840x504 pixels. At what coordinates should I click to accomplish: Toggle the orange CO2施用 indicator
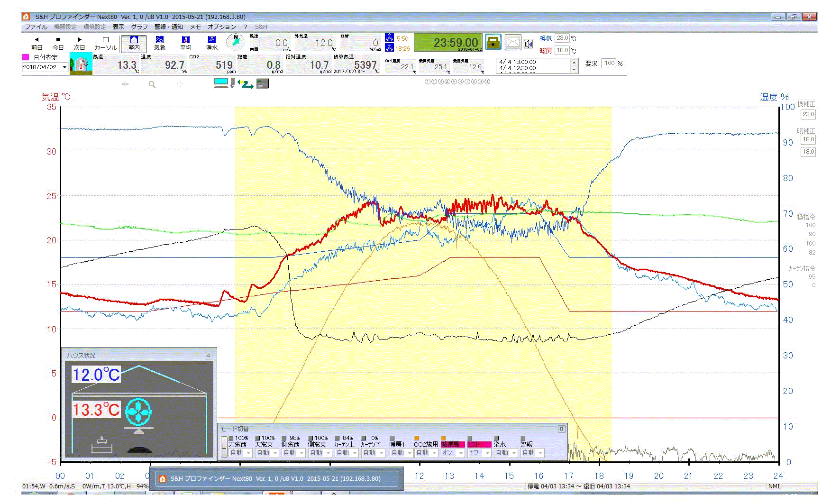point(417,438)
